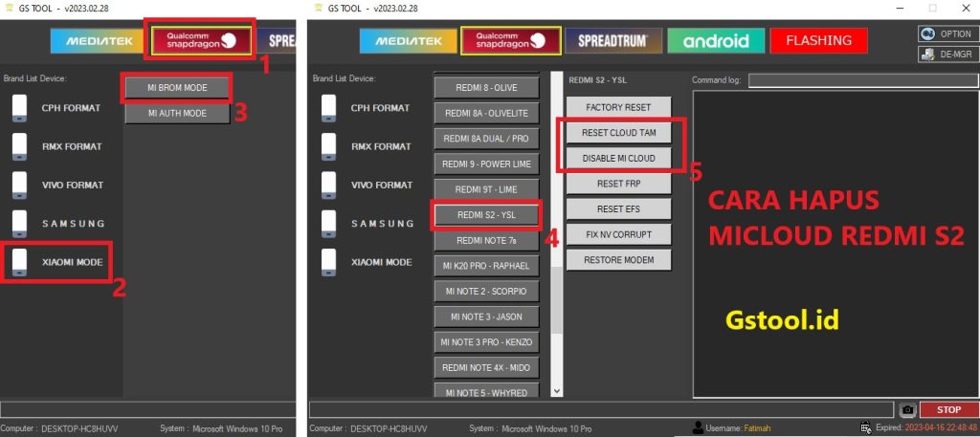Choose REDMI 8A DUAL / PRO device
The width and height of the screenshot is (980, 437).
[486, 139]
